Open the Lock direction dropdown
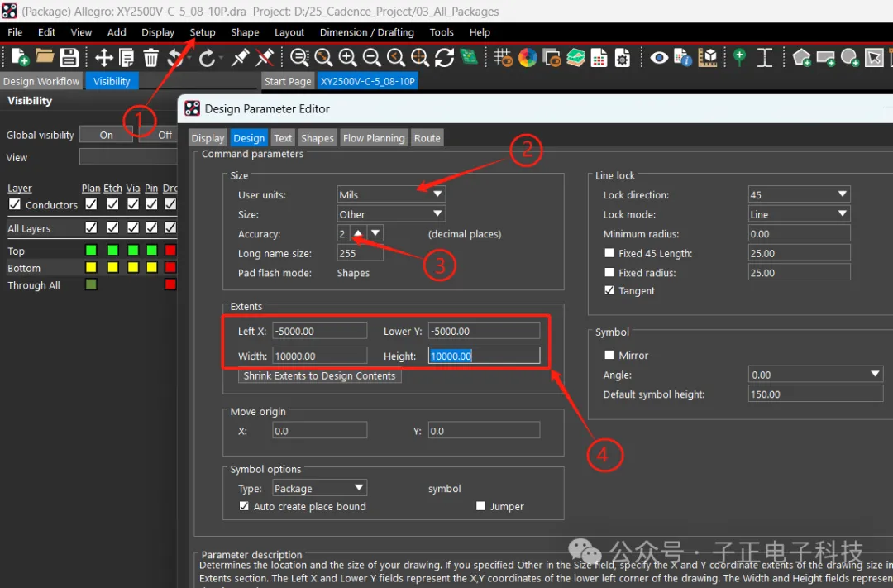 [799, 194]
